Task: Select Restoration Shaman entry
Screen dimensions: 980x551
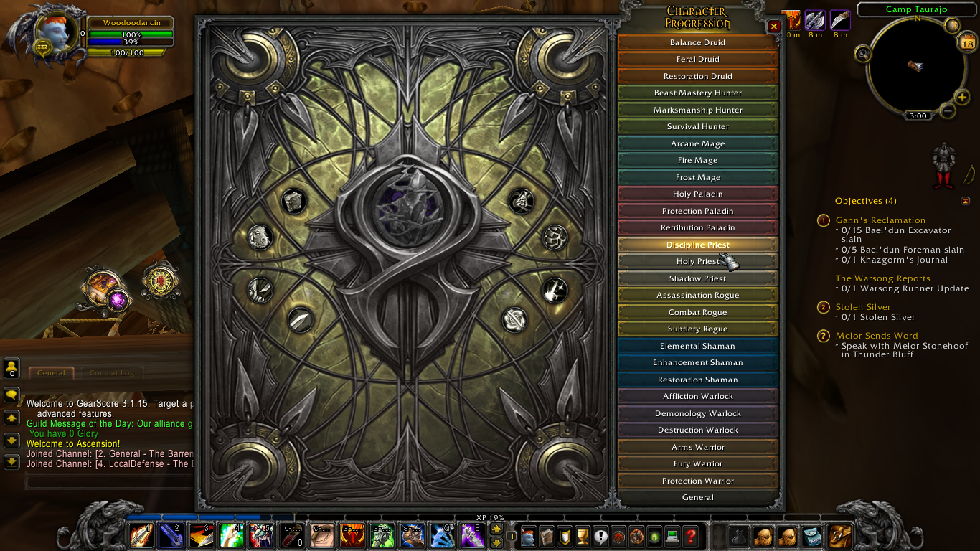Action: pos(698,380)
